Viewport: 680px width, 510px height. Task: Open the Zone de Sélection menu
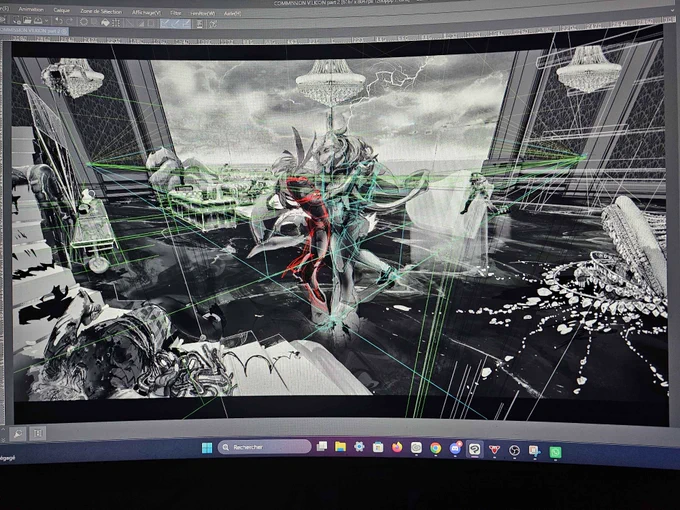101,12
